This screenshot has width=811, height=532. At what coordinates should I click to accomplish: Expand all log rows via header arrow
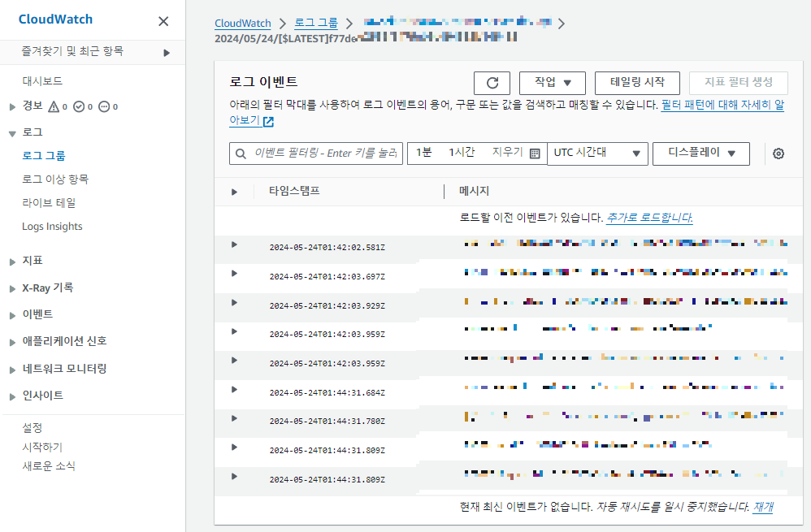pos(234,192)
